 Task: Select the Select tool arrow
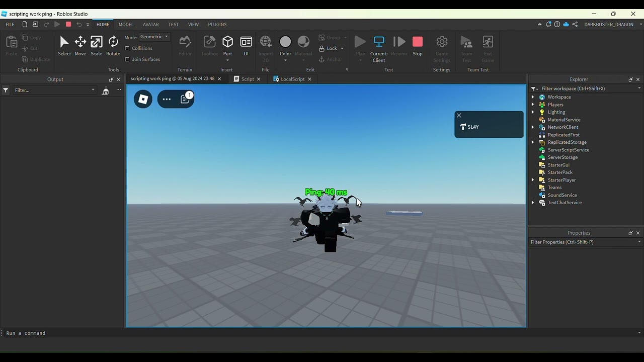click(64, 46)
